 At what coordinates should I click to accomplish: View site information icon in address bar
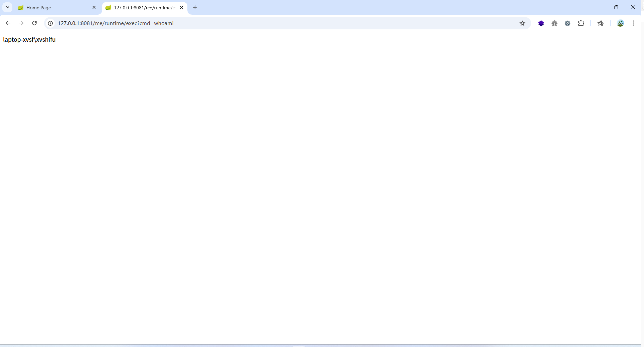point(50,23)
